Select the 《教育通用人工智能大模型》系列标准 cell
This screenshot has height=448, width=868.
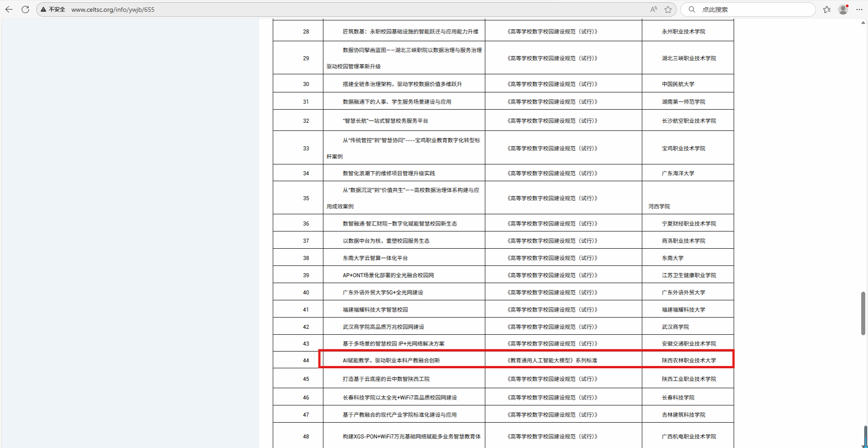pos(552,361)
